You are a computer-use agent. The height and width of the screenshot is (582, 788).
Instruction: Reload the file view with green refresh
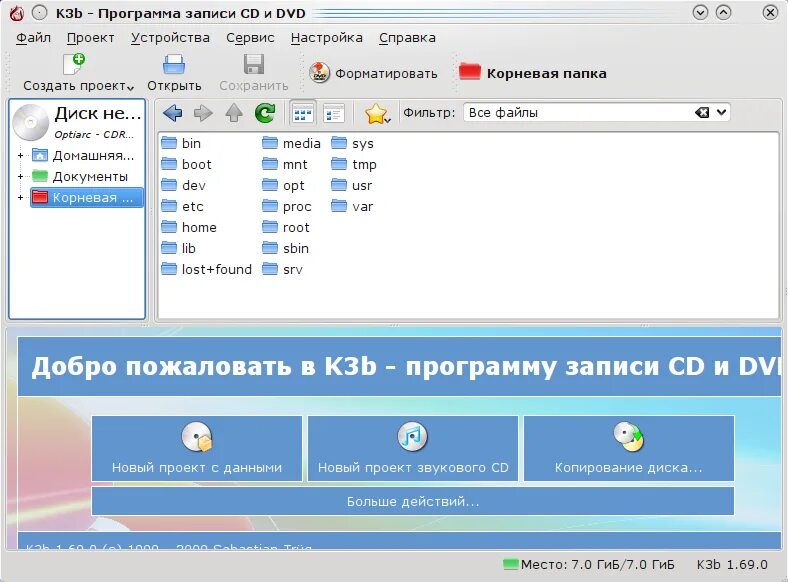click(x=265, y=113)
